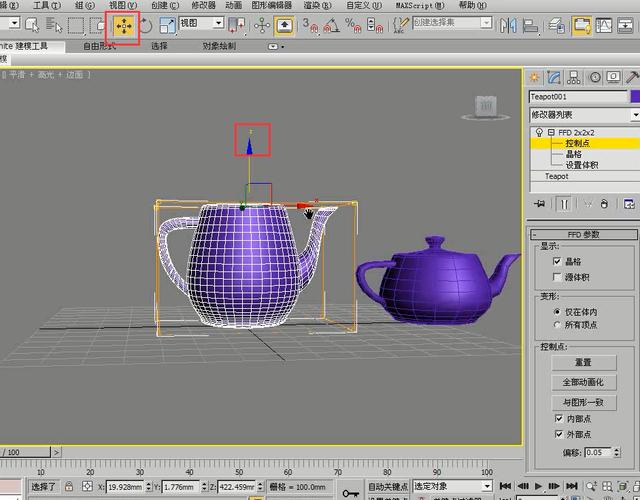Toggle Graphite modeling tools ribbon icon

pyautogui.click(x=581, y=26)
